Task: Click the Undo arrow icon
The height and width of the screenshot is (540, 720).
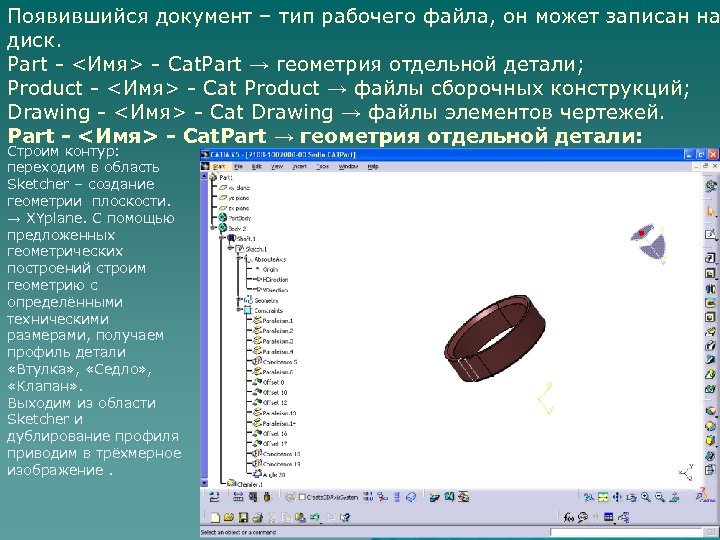Action: [x=315, y=518]
